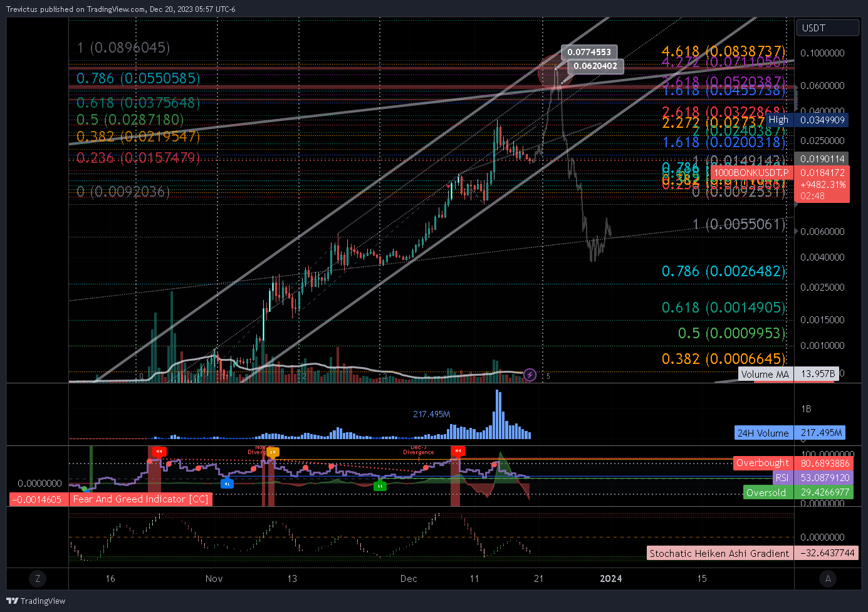Click the 0.0600000 price axis label
Viewport: 868px width, 612px height.
822,86
